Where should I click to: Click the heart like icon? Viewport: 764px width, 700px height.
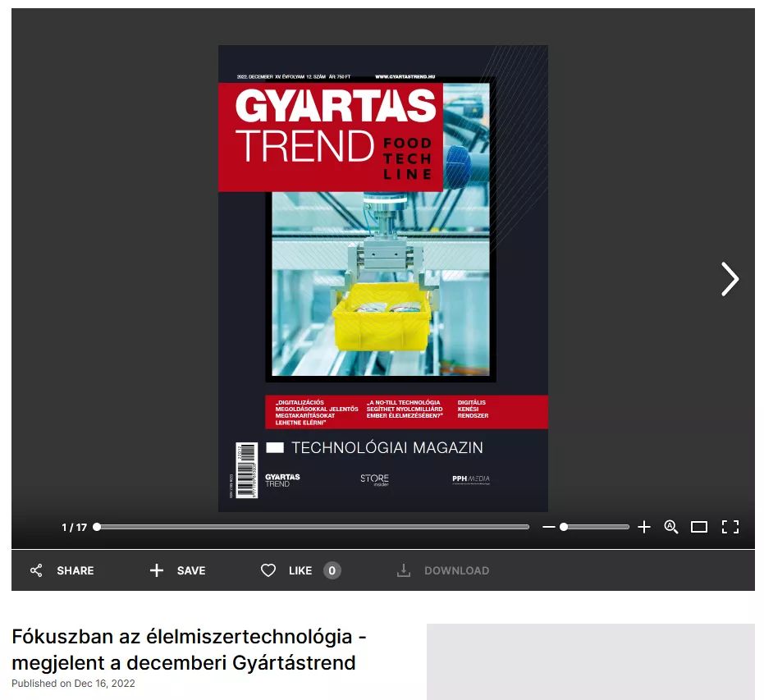(268, 570)
